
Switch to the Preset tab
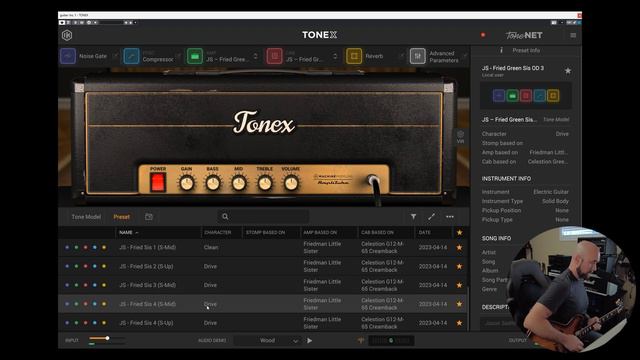122,217
